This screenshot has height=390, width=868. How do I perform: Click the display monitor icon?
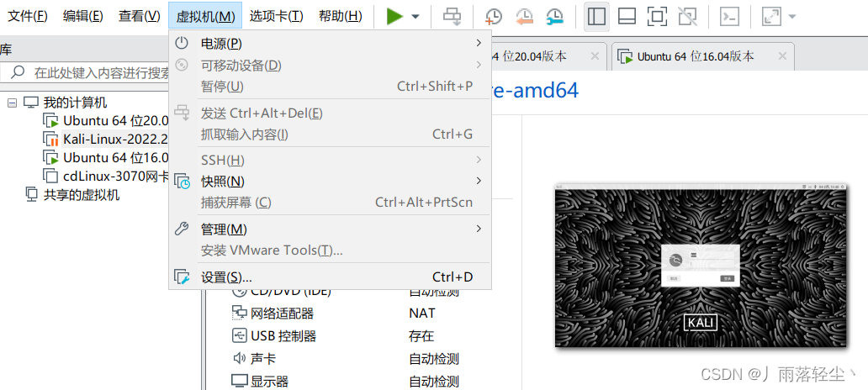pos(239,381)
